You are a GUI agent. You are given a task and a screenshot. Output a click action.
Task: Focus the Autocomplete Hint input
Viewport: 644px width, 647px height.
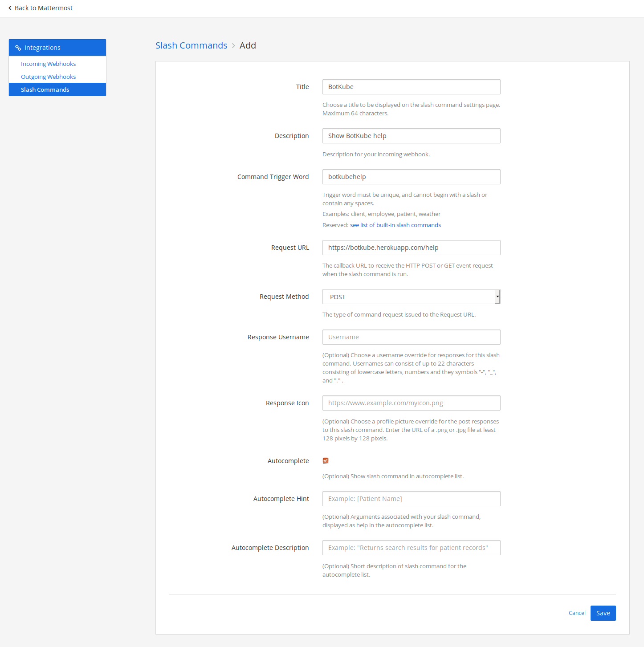411,499
